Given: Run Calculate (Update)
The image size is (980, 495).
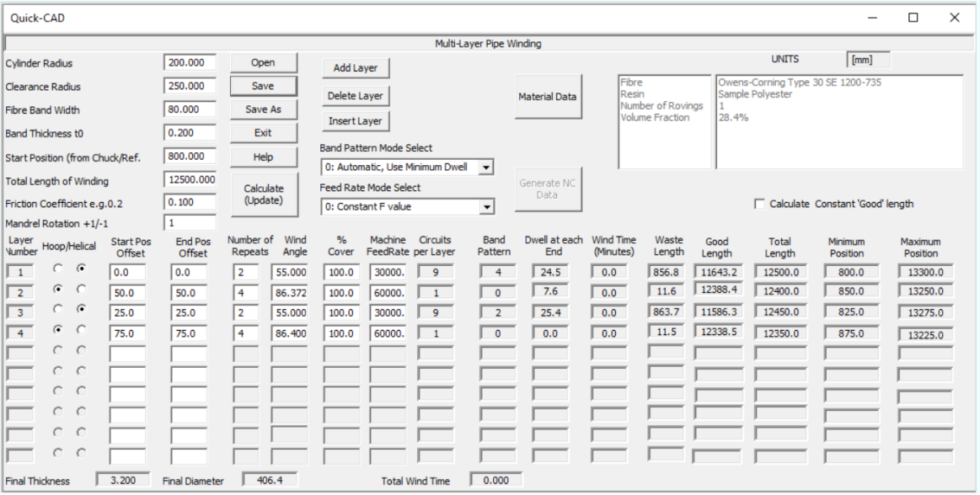Looking at the screenshot, I should coord(263,194).
